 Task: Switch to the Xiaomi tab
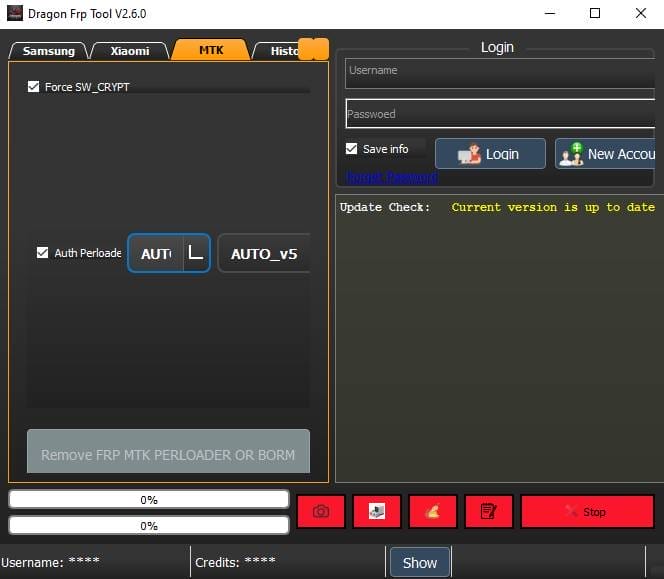click(x=130, y=51)
